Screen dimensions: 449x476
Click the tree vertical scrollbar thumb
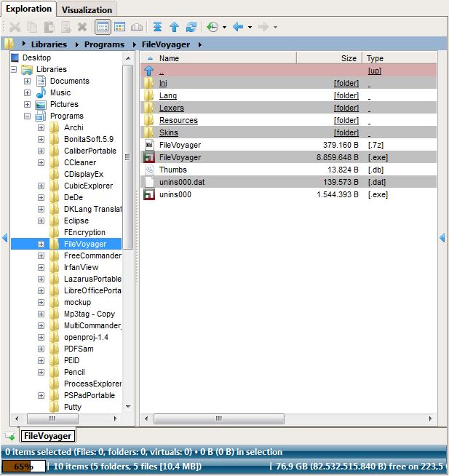(x=128, y=157)
